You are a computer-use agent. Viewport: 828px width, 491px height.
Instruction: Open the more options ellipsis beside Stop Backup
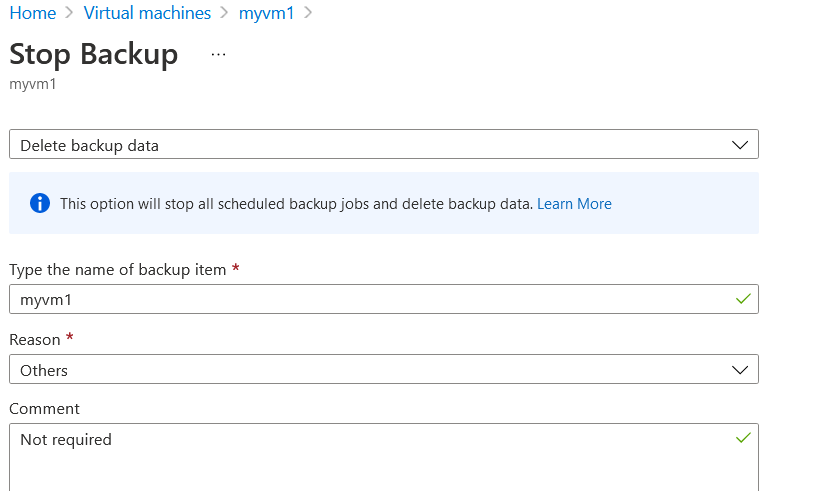(x=218, y=54)
